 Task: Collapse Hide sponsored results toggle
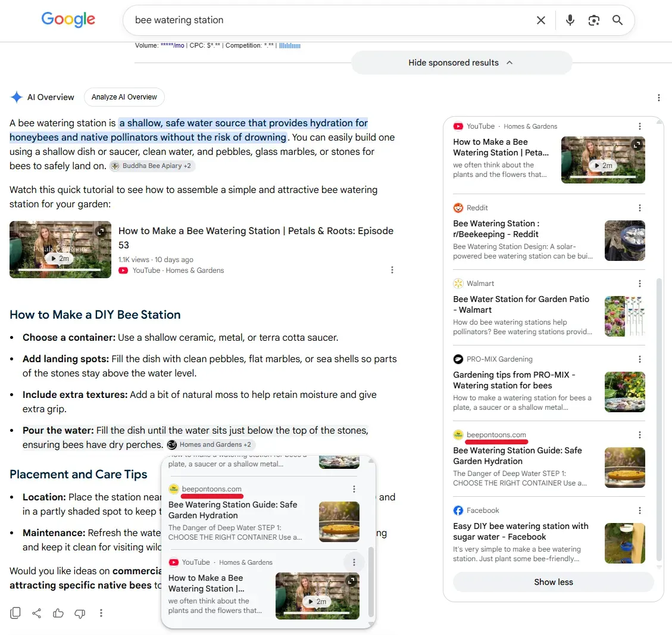coord(461,63)
